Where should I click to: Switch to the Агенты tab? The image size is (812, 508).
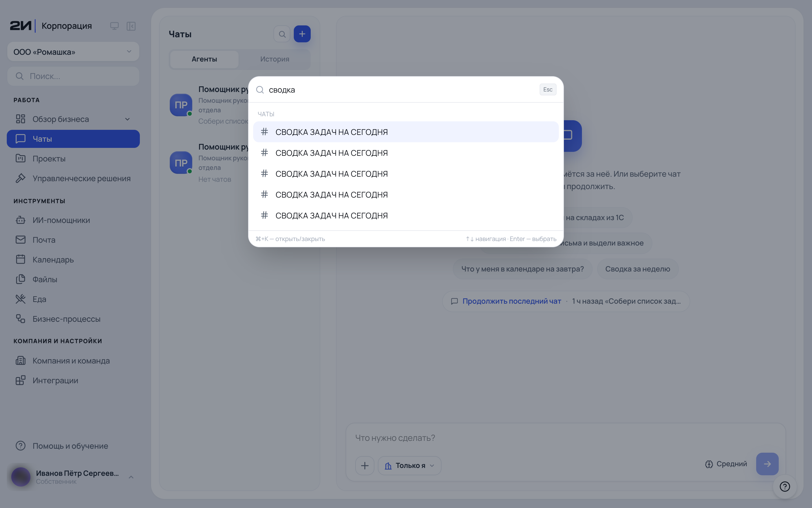click(x=204, y=59)
